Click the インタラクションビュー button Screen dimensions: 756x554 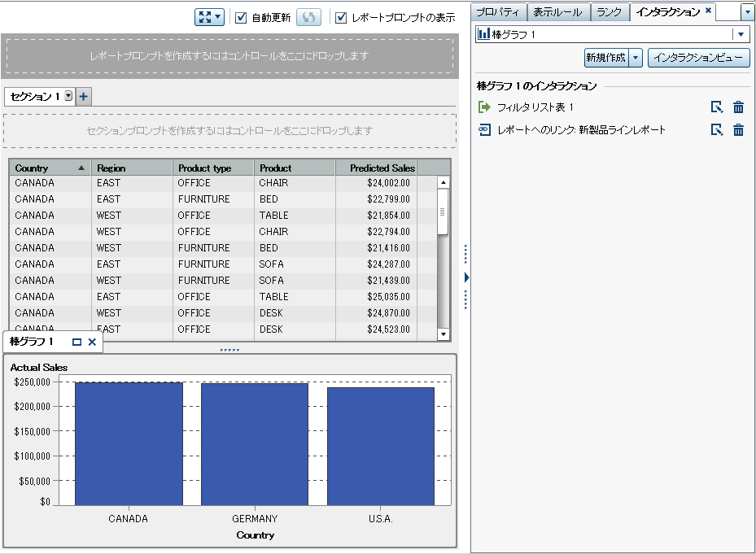[698, 58]
